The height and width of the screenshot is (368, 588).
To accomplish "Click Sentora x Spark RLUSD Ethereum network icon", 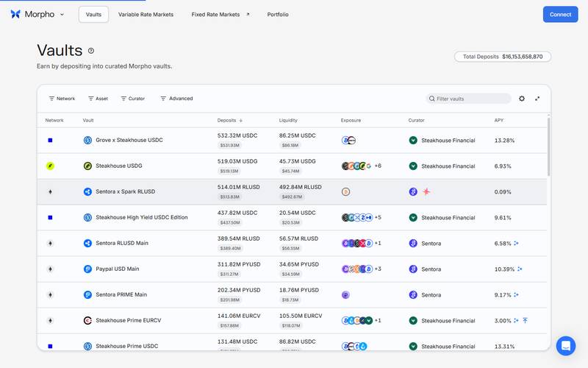I will click(x=50, y=191).
